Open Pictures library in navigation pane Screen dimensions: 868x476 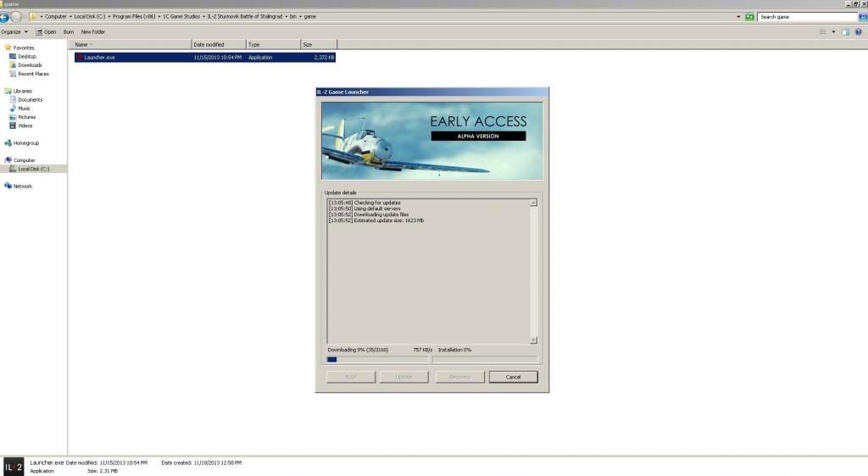26,117
